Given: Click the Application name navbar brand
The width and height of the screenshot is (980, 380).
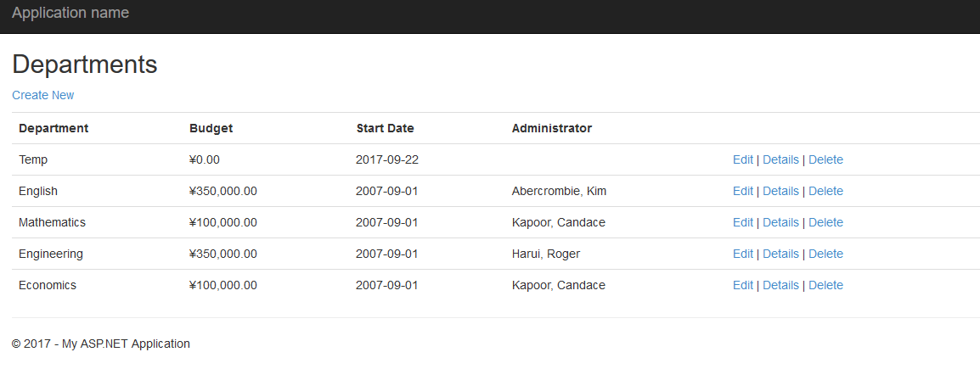Looking at the screenshot, I should (x=70, y=13).
